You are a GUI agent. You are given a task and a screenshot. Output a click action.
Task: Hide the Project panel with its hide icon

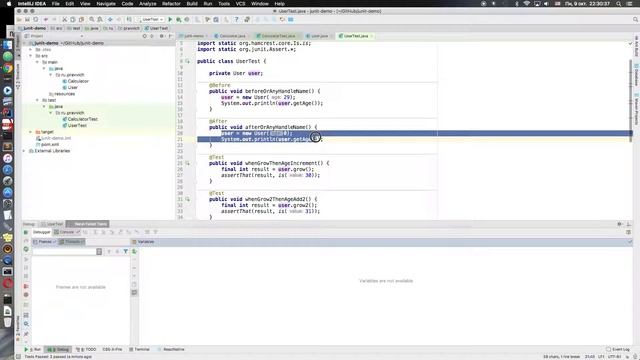pos(171,36)
